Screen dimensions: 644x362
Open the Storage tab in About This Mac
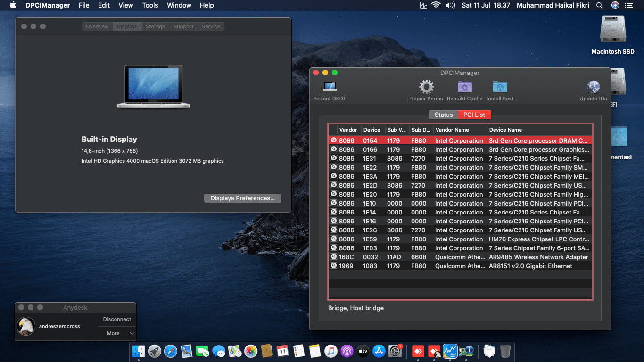(155, 26)
